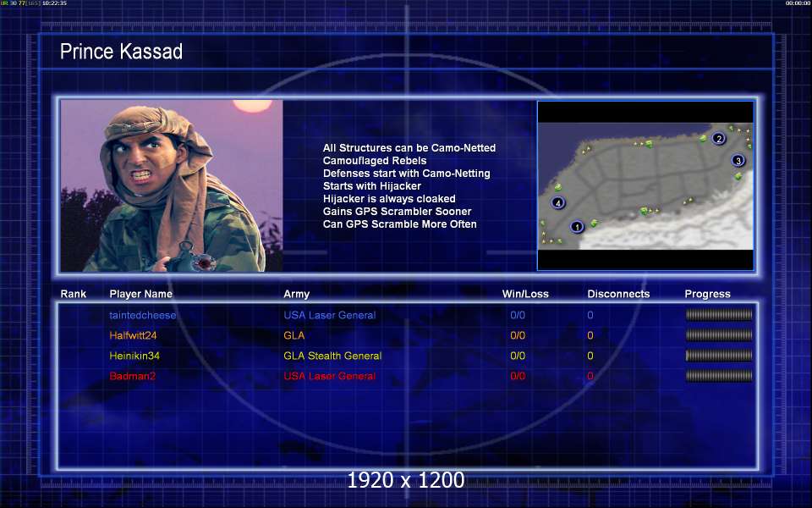Viewport: 812px width, 508px height.
Task: Select player name Heinikin34
Action: pos(134,356)
